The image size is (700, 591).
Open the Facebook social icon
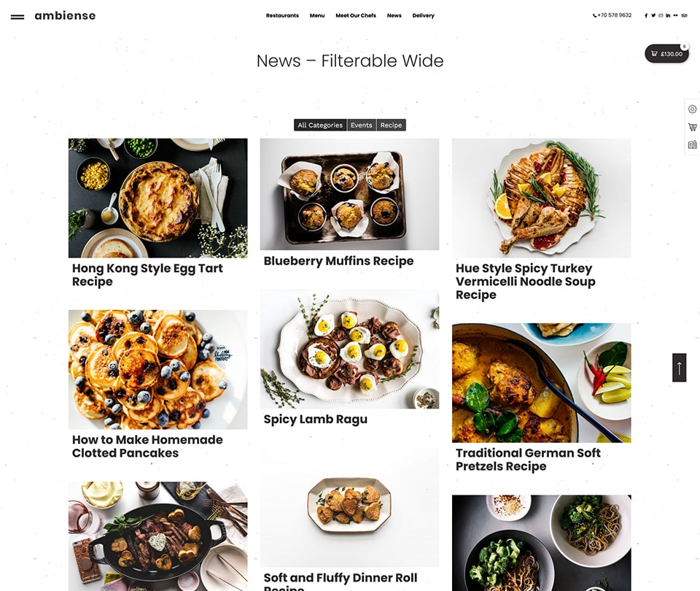point(646,15)
